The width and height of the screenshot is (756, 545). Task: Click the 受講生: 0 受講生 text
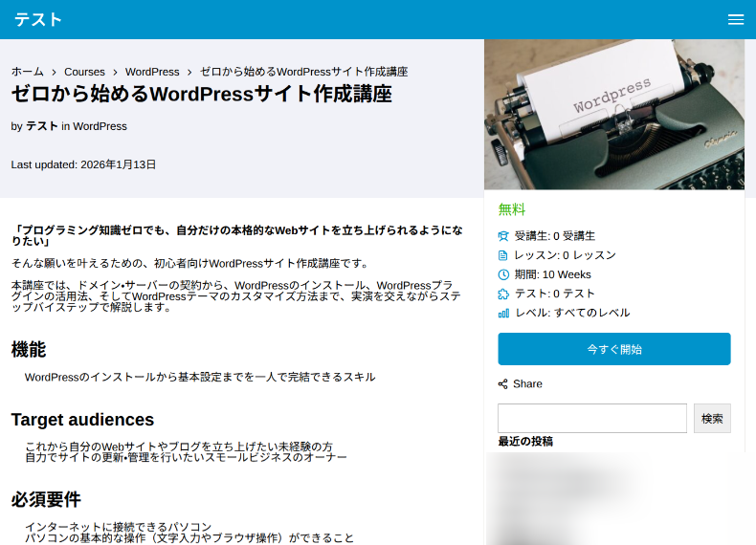coord(554,235)
